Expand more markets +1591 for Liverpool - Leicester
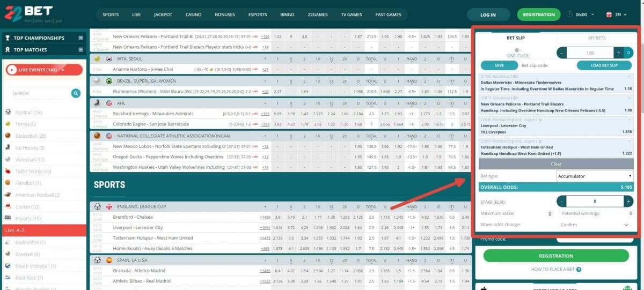The image size is (644, 290). [x=265, y=228]
